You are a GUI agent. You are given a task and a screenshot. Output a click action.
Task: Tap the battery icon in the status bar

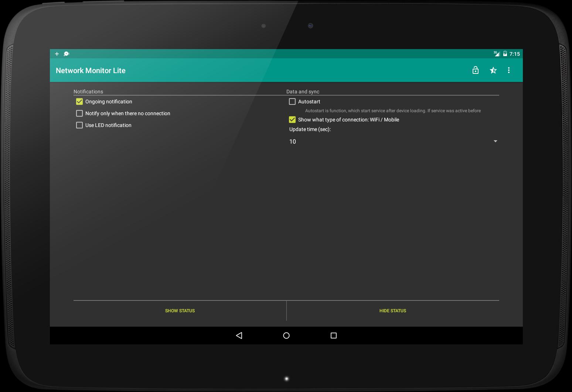pos(505,54)
